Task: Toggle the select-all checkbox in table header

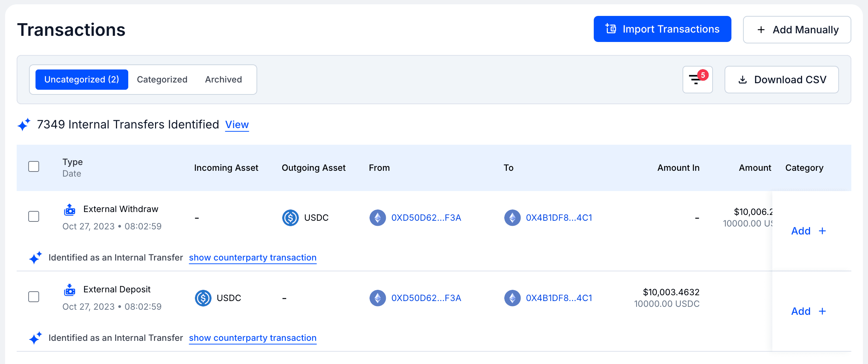Action: pos(33,166)
